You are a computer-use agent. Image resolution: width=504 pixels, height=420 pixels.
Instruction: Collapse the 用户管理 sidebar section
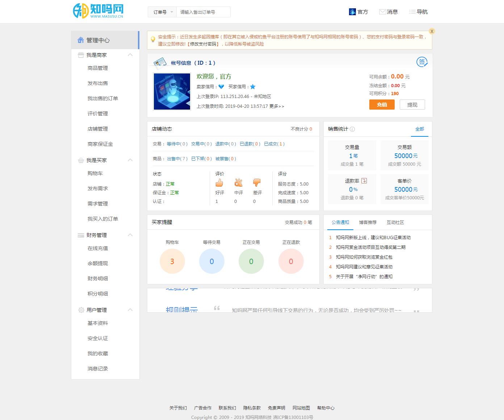130,310
